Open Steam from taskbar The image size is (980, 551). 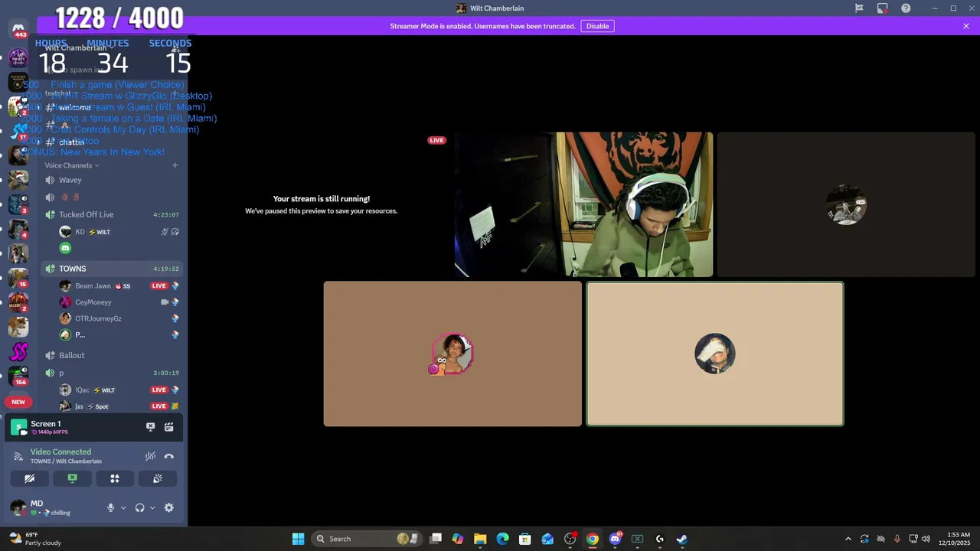click(x=681, y=539)
